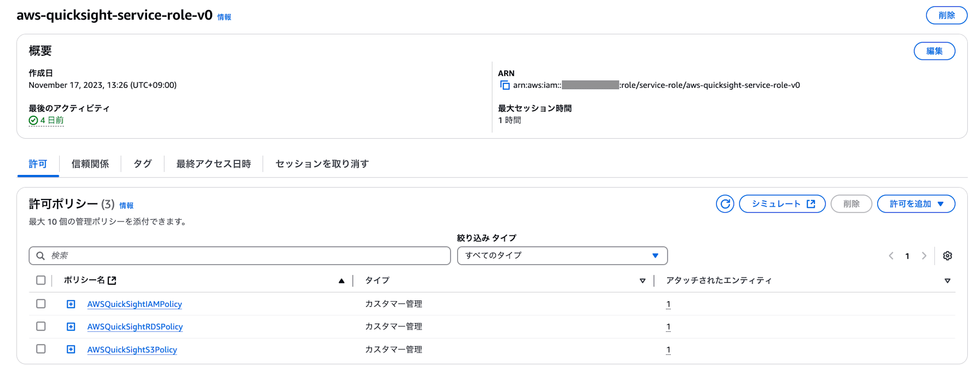The image size is (980, 369).
Task: Select all policies with header checkbox
Action: click(41, 280)
